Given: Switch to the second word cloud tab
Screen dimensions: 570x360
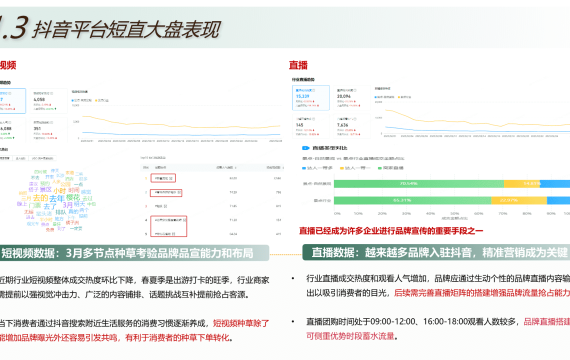Looking at the screenshot, I should tap(20, 158).
